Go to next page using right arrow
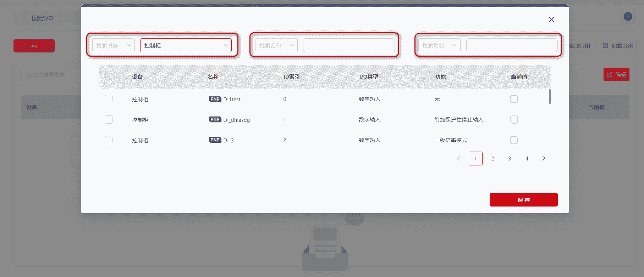The image size is (644, 277). point(544,158)
